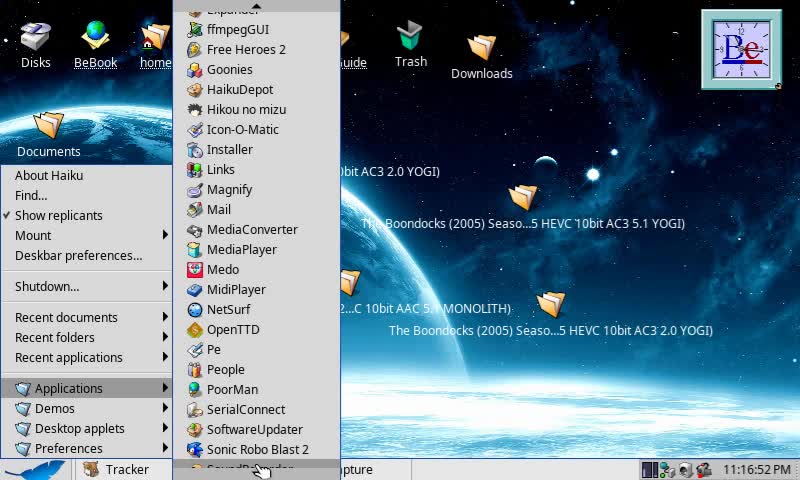Toggle the Show replicants option
This screenshot has width=800, height=480.
[x=86, y=215]
